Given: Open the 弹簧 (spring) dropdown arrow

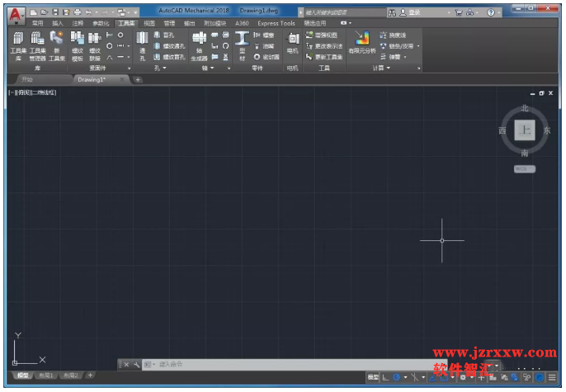Looking at the screenshot, I should (x=405, y=57).
